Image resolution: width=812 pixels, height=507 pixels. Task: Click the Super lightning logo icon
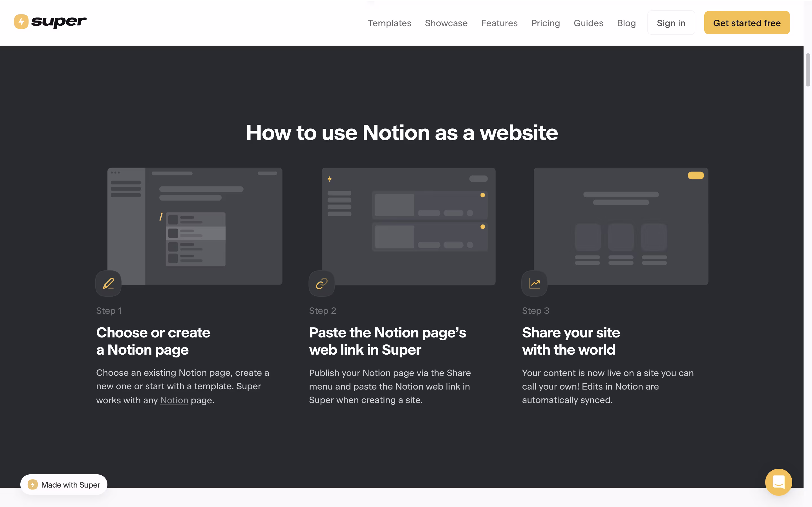[21, 22]
